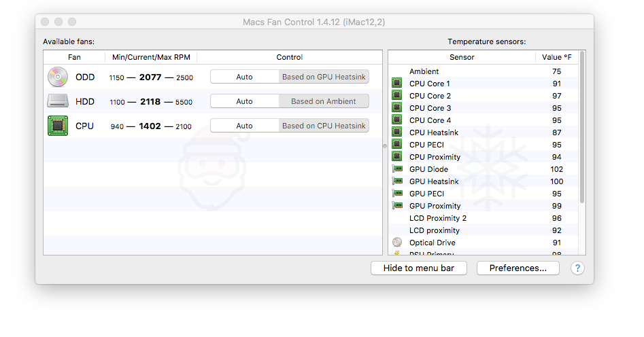Close the Macs Fan Control window

(x=45, y=22)
